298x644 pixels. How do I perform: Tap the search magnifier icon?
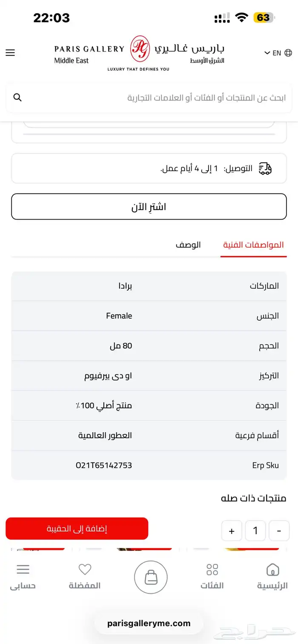17,97
